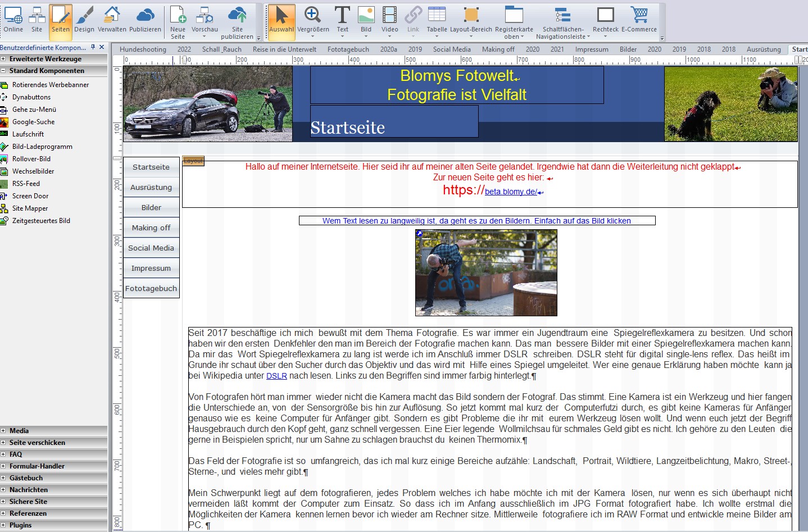Select the Rollover-Bild component

(x=31, y=159)
